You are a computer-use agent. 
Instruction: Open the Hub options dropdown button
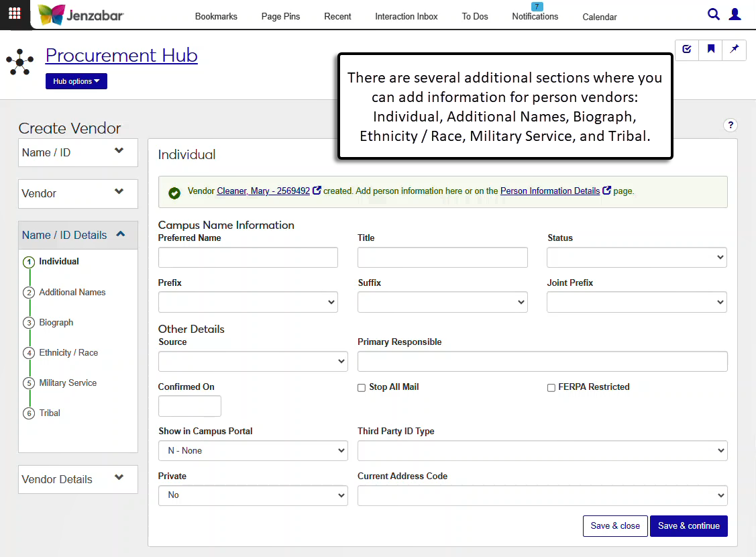[76, 81]
